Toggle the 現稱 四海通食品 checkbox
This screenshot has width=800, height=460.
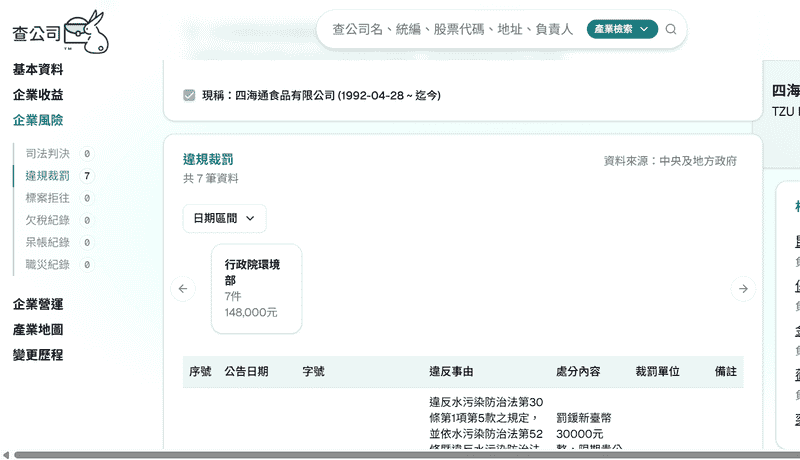pyautogui.click(x=189, y=95)
